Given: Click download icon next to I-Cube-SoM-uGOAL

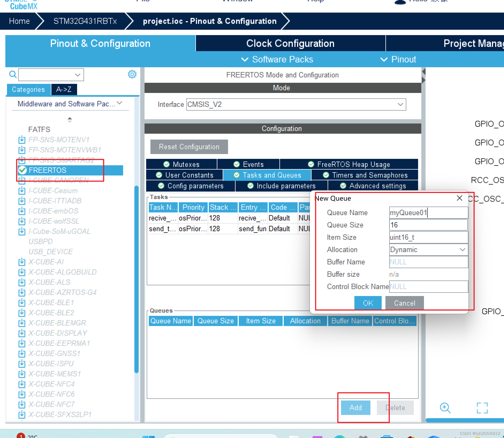Looking at the screenshot, I should click(22, 231).
